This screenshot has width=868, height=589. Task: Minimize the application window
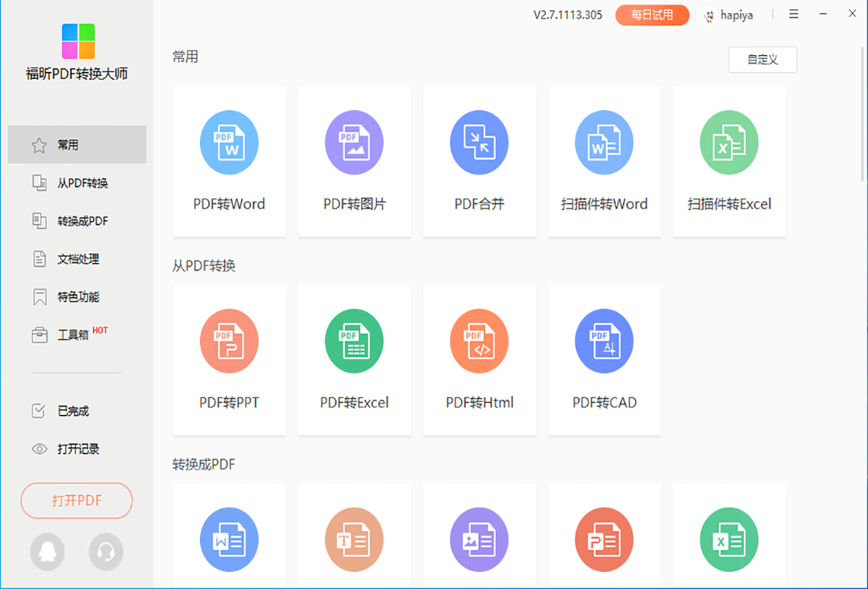pos(823,15)
